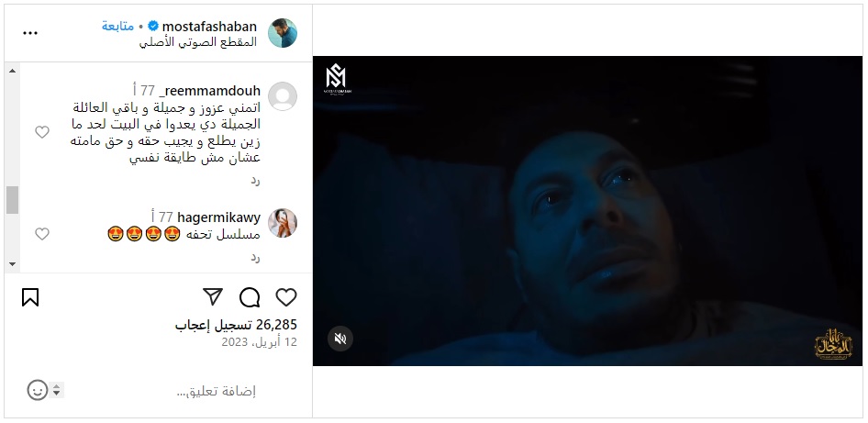
Task: Click the MS logo watermark on video
Action: 336,79
